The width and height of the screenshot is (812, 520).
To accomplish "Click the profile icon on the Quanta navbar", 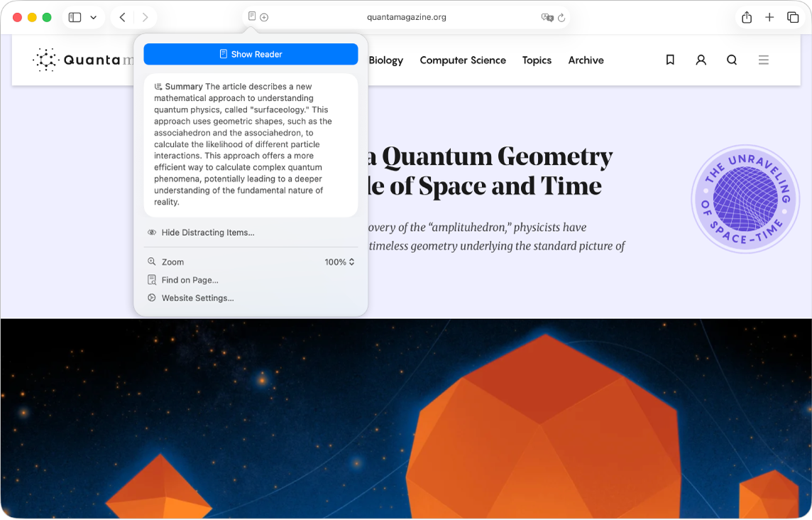I will (701, 60).
